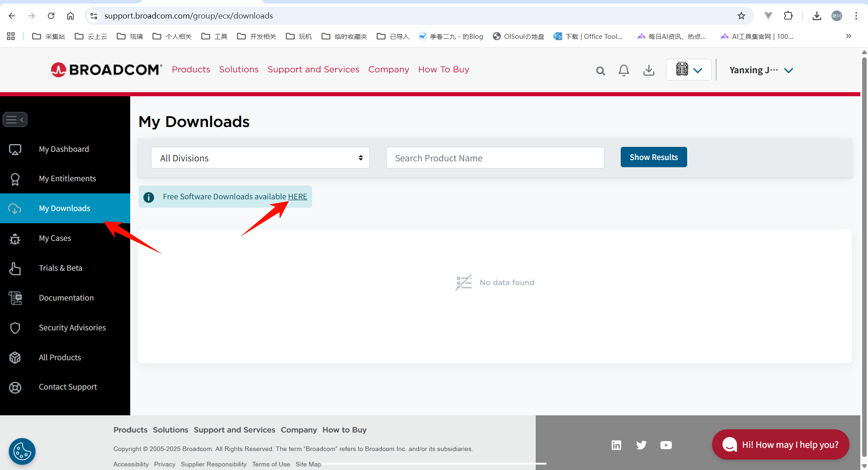
Task: Open Broadcom's YouTube channel icon
Action: pos(666,445)
